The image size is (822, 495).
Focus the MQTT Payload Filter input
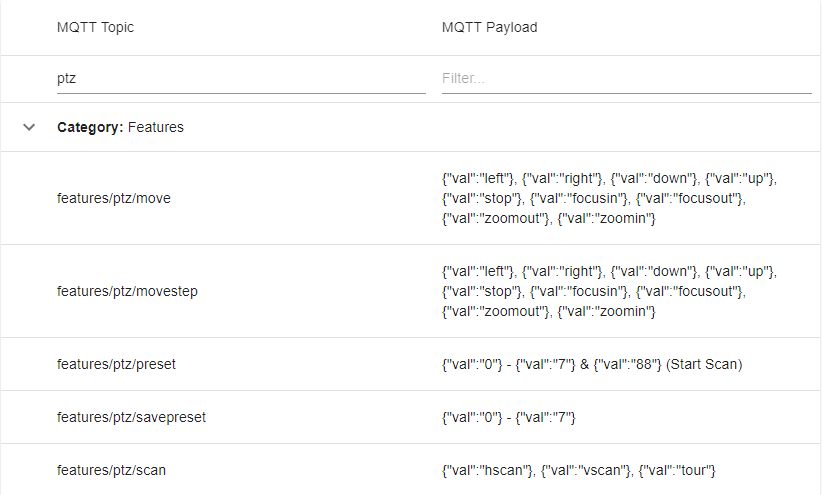coord(626,79)
